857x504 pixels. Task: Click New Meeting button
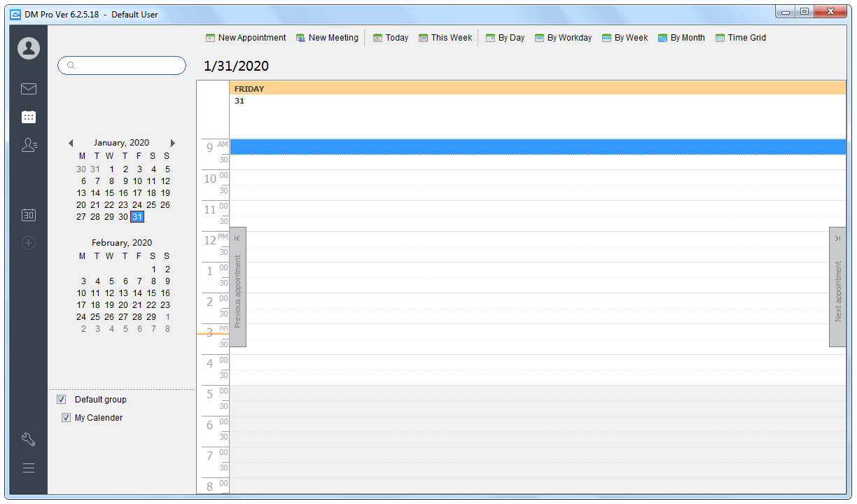click(327, 38)
